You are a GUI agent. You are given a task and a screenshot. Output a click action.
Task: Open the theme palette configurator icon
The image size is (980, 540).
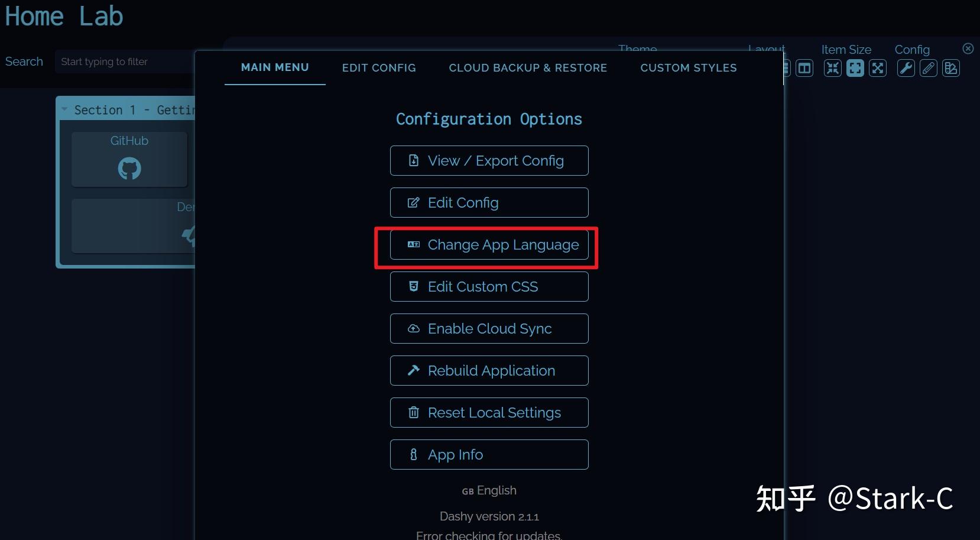pos(951,69)
